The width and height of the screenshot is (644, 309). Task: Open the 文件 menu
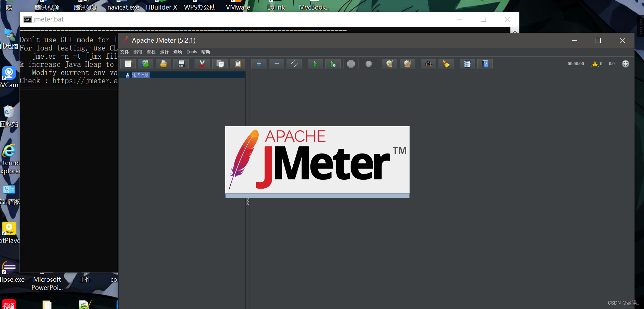pos(125,52)
